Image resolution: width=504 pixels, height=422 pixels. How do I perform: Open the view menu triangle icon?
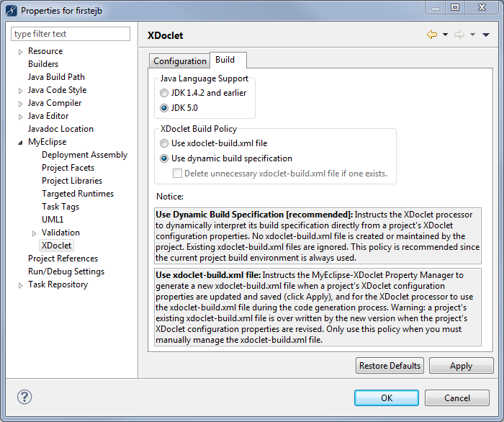[x=486, y=35]
